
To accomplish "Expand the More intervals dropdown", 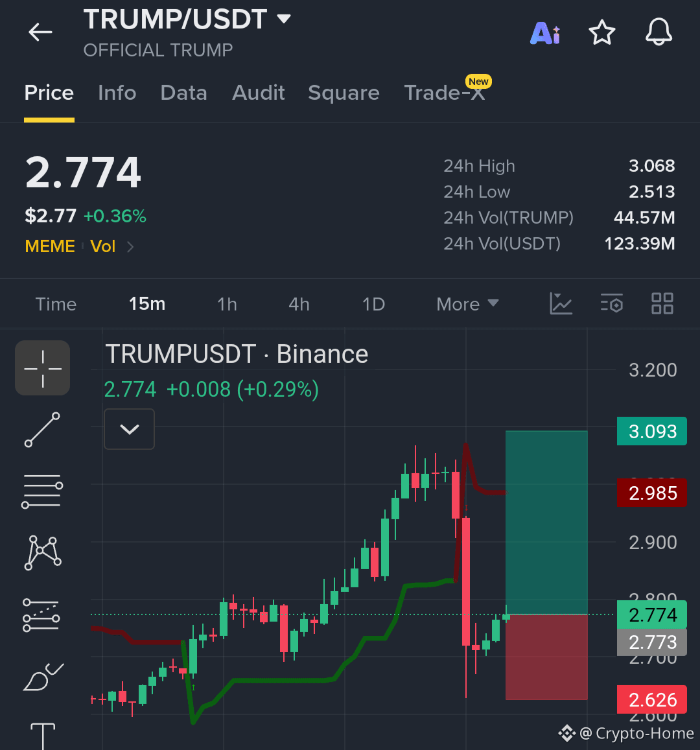I will coord(467,304).
